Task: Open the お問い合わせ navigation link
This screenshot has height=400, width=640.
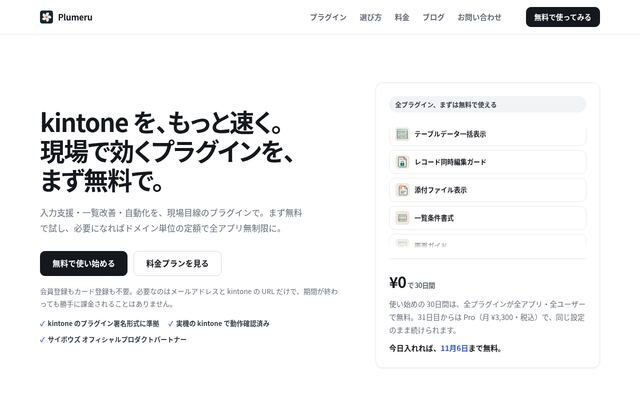Action: click(x=480, y=17)
